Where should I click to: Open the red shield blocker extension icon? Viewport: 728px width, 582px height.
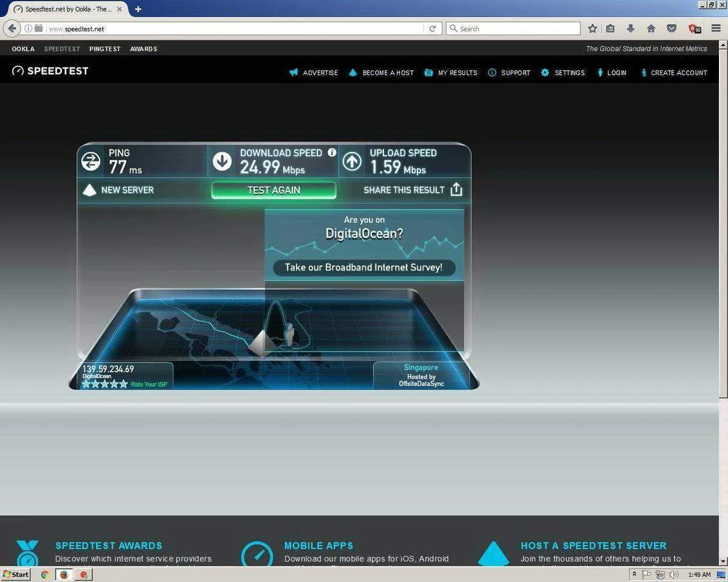(x=694, y=28)
